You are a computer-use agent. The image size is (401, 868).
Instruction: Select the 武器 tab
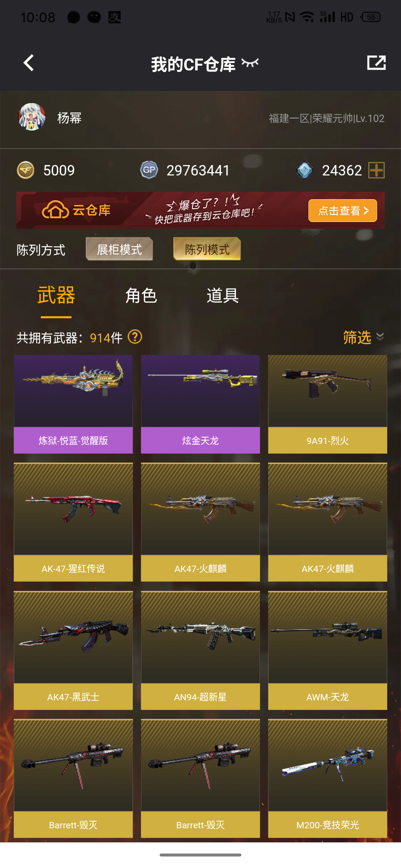coord(56,296)
